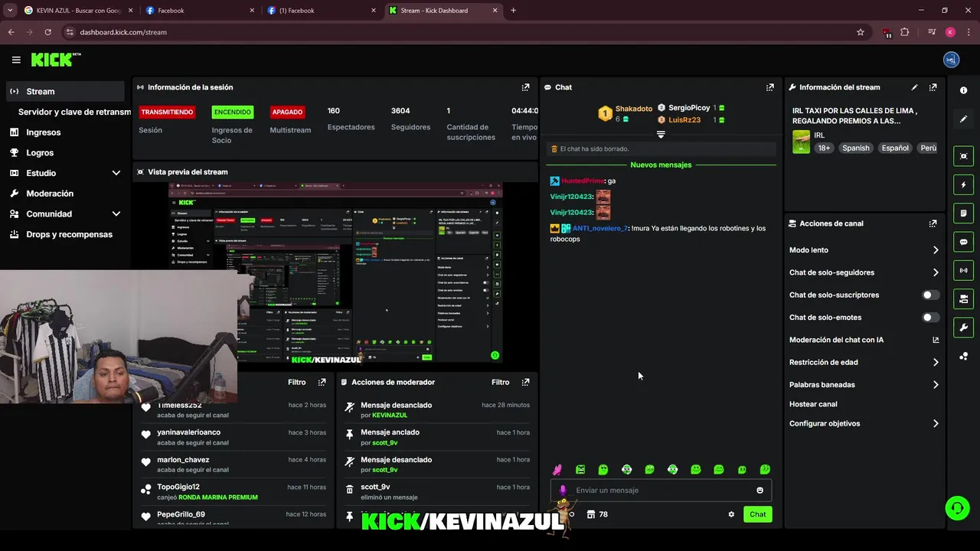The image size is (980, 551).
Task: Click the IRL category thumbnail
Action: coord(801,142)
